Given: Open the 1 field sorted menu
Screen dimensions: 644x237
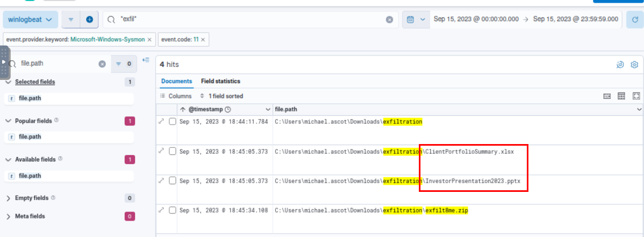Looking at the screenshot, I should [x=221, y=96].
